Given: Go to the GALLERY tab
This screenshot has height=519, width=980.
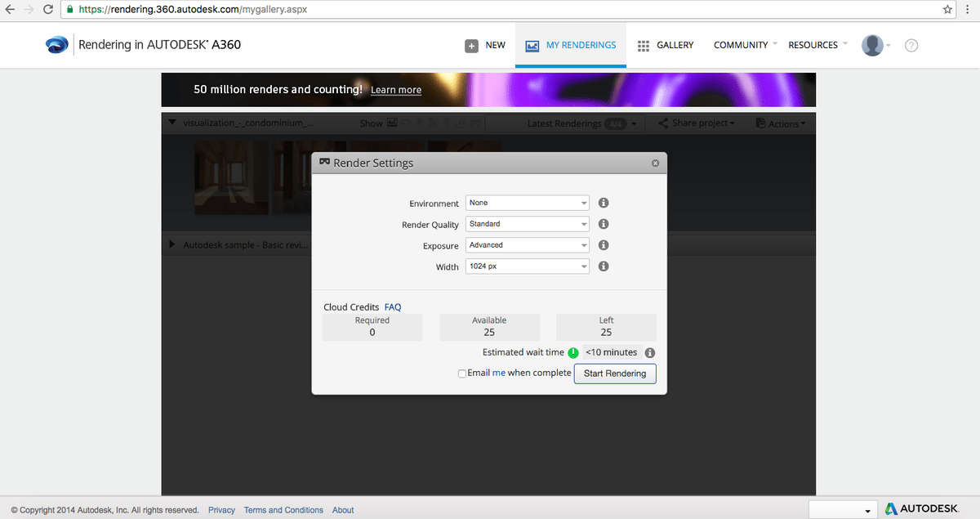Looking at the screenshot, I should pyautogui.click(x=666, y=46).
